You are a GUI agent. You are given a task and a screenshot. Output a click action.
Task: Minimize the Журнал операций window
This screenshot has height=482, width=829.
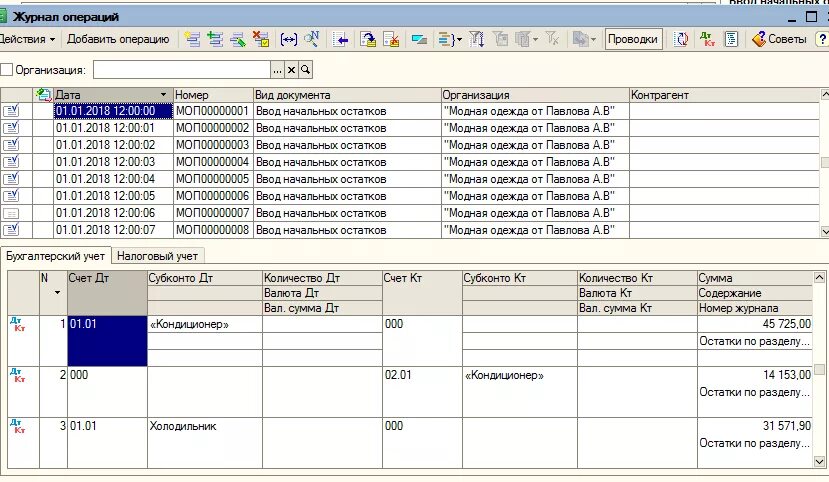coord(791,18)
